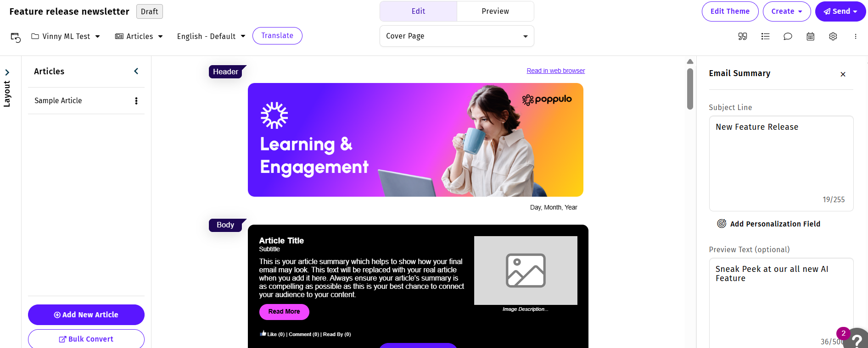The image size is (868, 348).
Task: Collapse the Articles panel
Action: coord(136,71)
